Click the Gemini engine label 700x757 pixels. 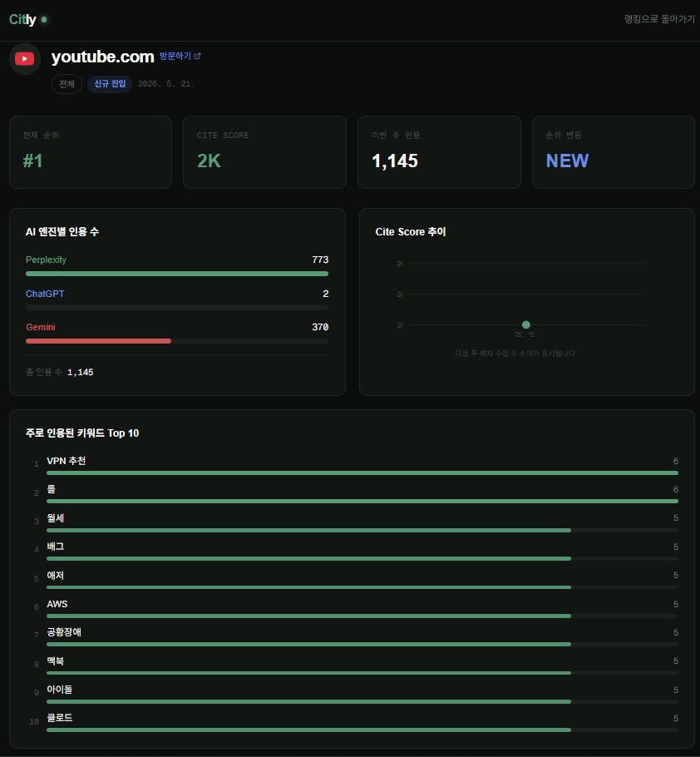click(x=41, y=327)
